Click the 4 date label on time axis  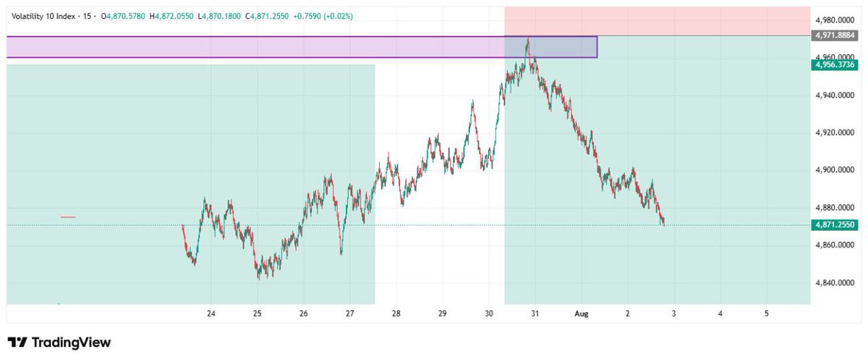click(720, 313)
